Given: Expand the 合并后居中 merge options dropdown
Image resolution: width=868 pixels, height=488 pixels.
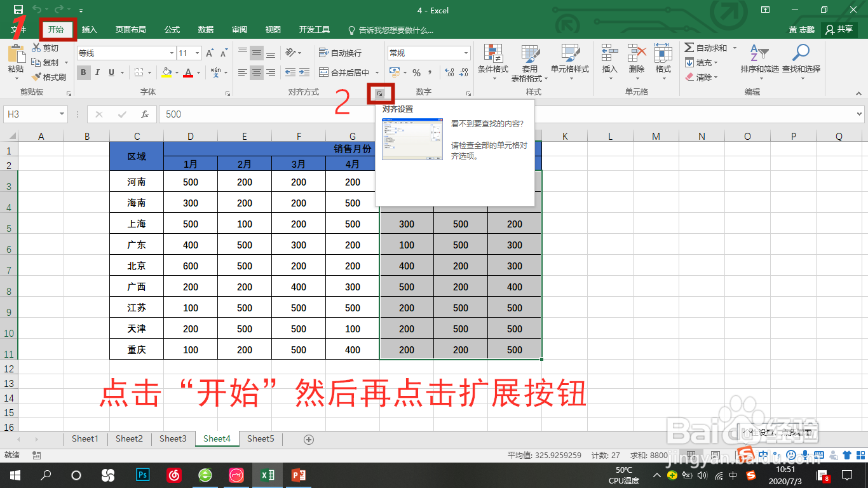Looking at the screenshot, I should (376, 72).
